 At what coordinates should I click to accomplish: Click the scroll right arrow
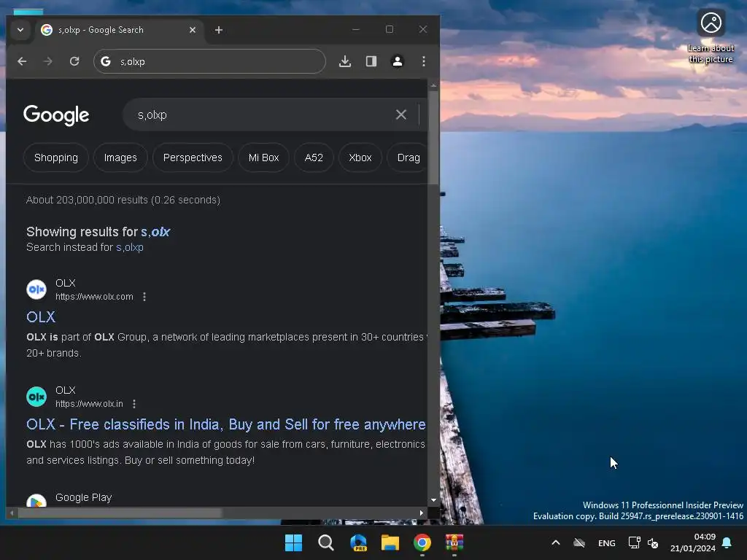tap(421, 513)
